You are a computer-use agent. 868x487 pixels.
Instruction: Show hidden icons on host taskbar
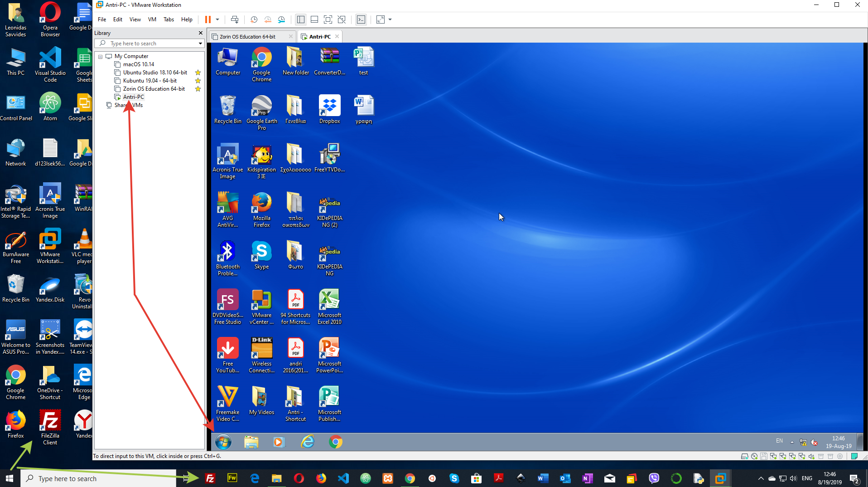[761, 478]
